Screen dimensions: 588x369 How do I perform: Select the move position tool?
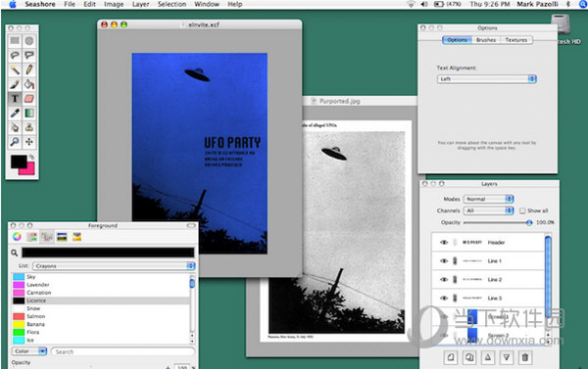point(29,142)
